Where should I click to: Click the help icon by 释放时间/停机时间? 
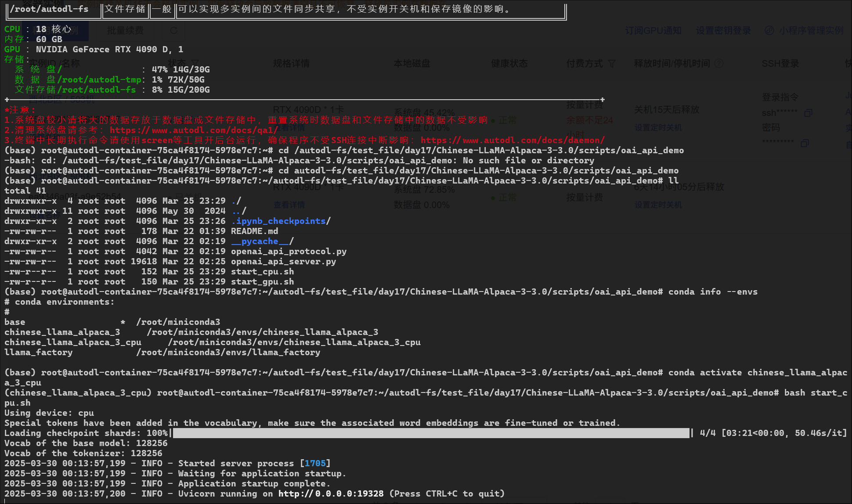coord(719,64)
